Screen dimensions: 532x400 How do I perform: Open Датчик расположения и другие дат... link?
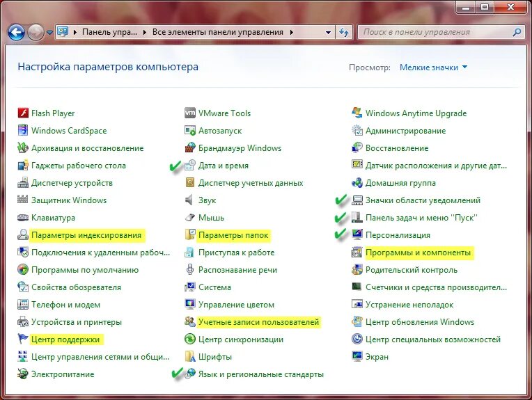tap(436, 165)
